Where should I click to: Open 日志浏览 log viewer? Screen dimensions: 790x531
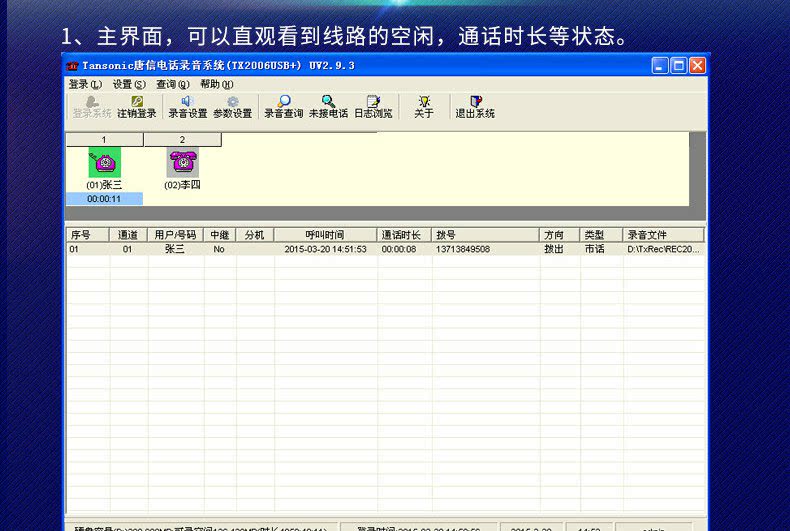click(x=373, y=107)
